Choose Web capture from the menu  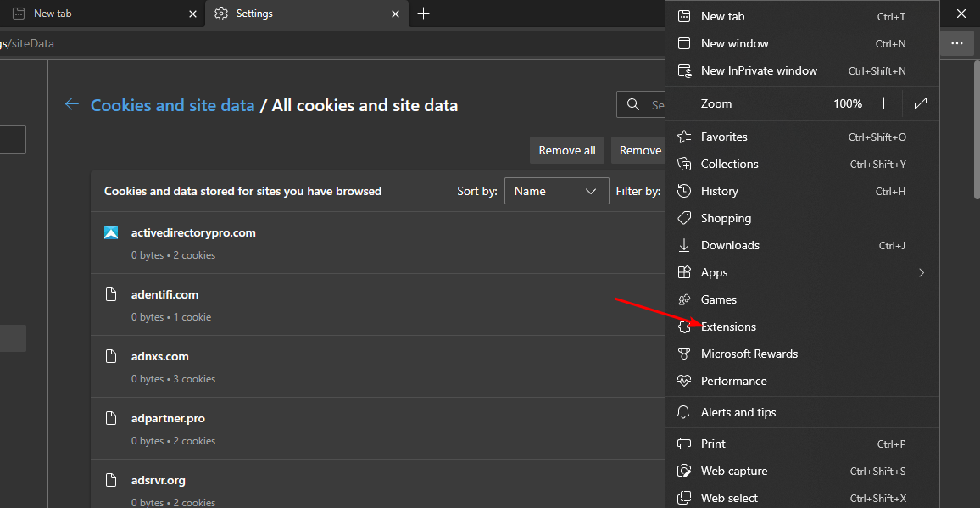pyautogui.click(x=734, y=471)
